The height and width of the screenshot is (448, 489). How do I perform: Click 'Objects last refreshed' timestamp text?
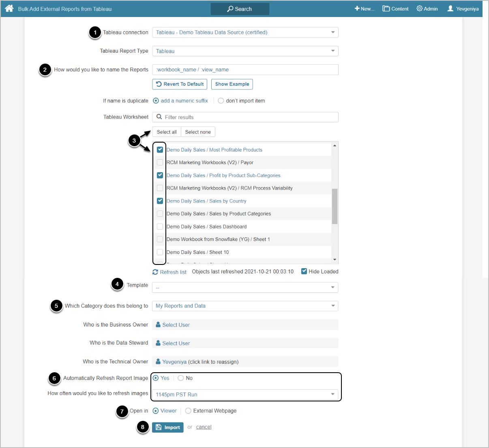tap(242, 271)
